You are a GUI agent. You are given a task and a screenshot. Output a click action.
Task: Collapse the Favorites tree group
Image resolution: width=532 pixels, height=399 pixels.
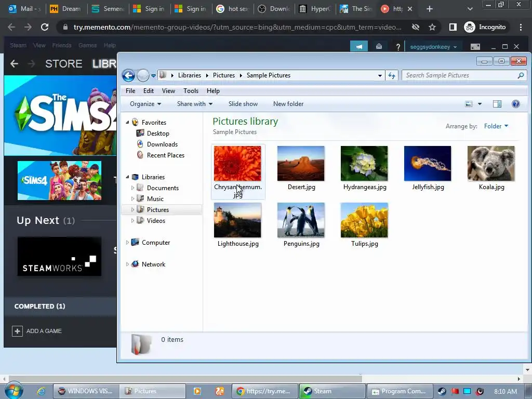pyautogui.click(x=128, y=122)
